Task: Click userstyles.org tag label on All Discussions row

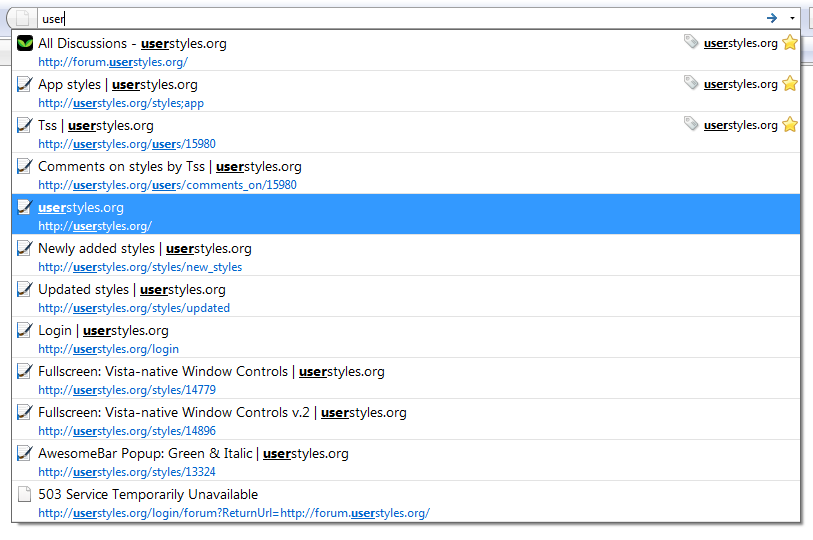Action: click(740, 43)
